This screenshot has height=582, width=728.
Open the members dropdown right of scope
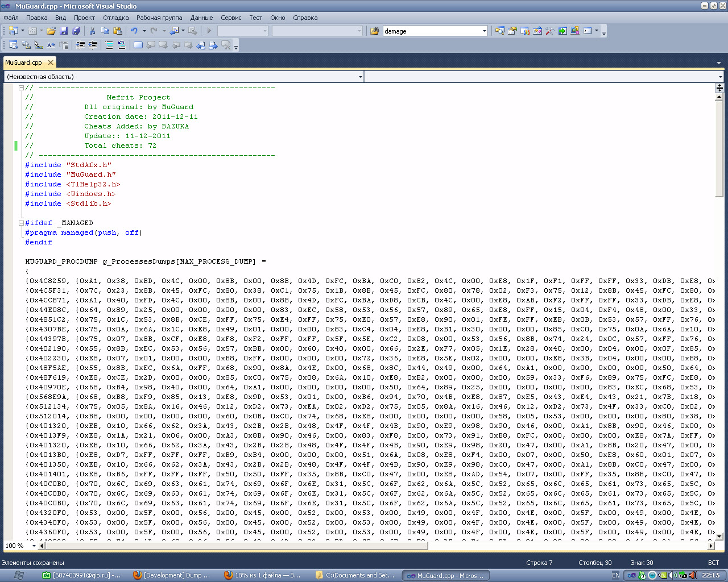point(720,77)
